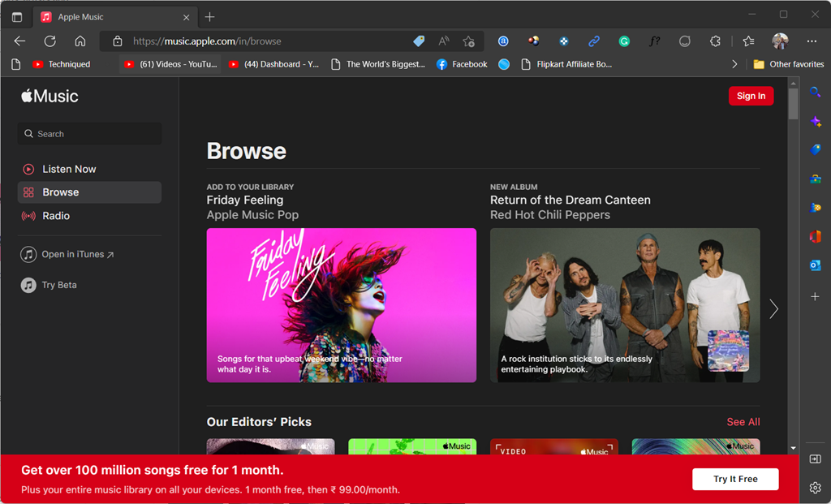831x504 pixels.
Task: Click the address bar URL
Action: (207, 41)
